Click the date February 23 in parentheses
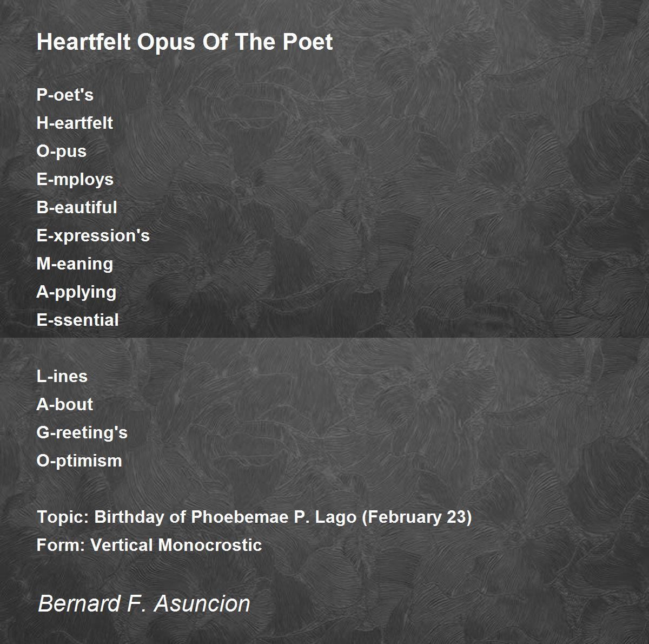 pos(416,517)
